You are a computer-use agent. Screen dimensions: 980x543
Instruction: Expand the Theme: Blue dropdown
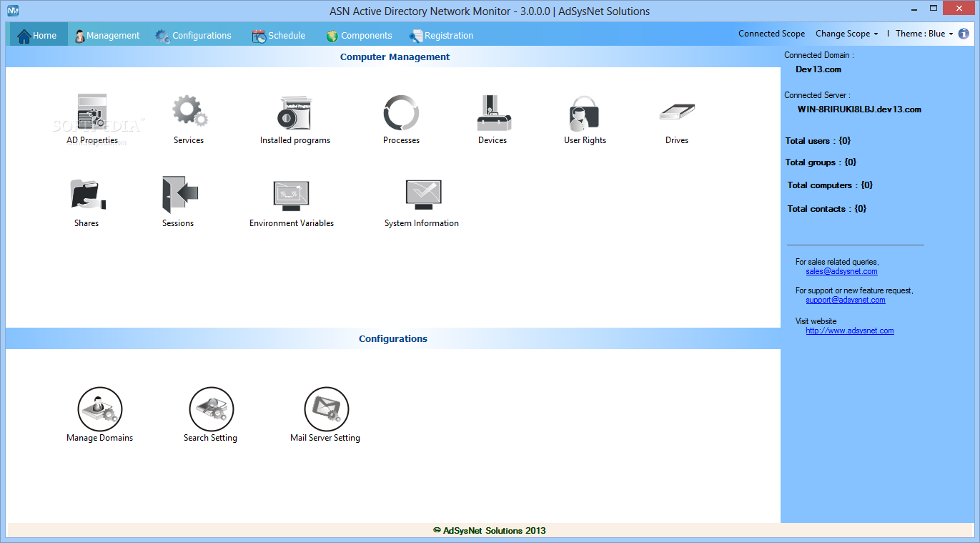pyautogui.click(x=924, y=34)
